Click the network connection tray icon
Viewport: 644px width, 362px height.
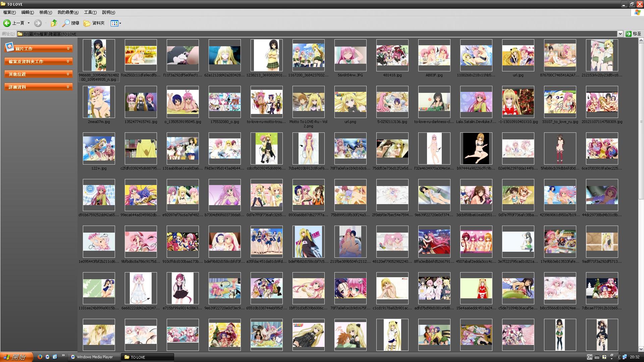point(625,357)
